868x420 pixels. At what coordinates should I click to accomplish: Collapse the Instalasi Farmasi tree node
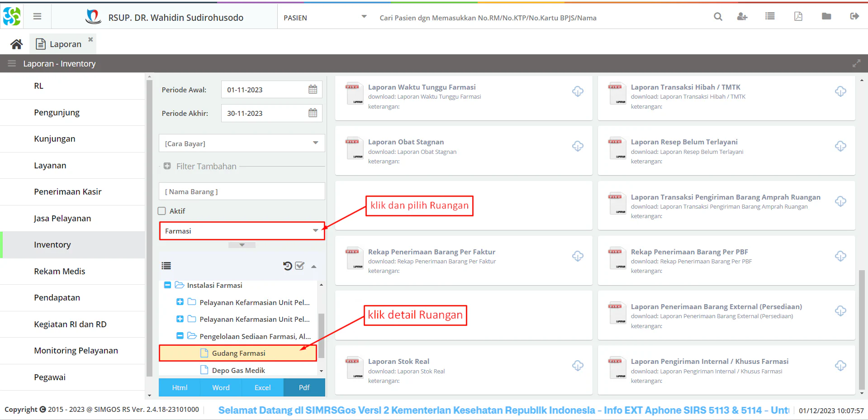tap(167, 285)
